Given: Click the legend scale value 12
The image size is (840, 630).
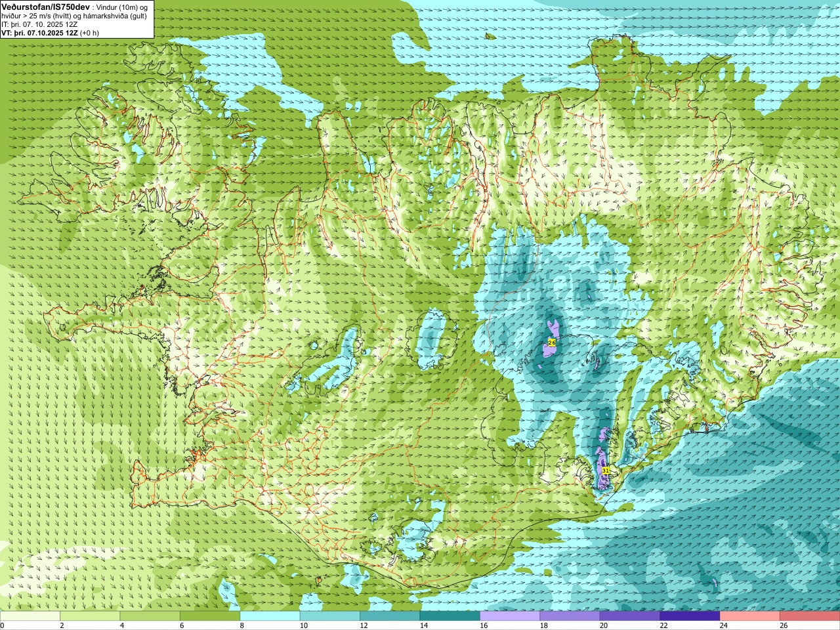Looking at the screenshot, I should (364, 625).
